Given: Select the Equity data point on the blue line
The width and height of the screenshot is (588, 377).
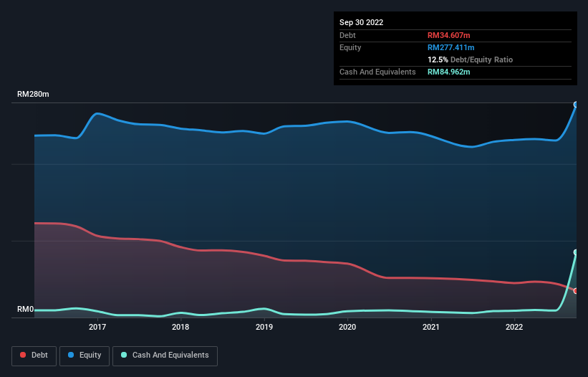Looking at the screenshot, I should pyautogui.click(x=576, y=105).
